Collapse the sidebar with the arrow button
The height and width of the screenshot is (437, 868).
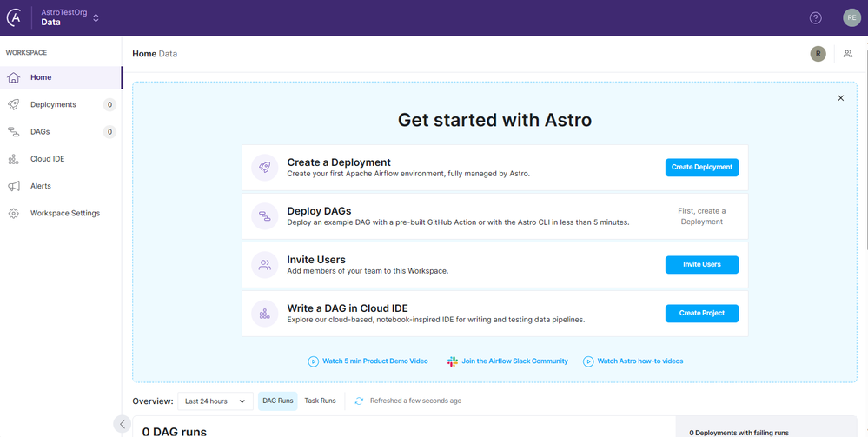122,424
